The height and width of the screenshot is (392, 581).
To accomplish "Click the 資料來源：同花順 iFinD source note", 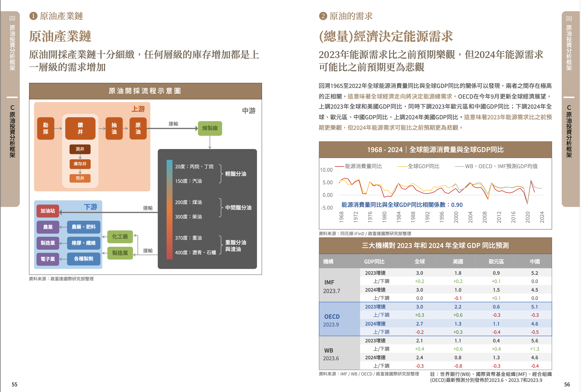I will coord(365,234).
